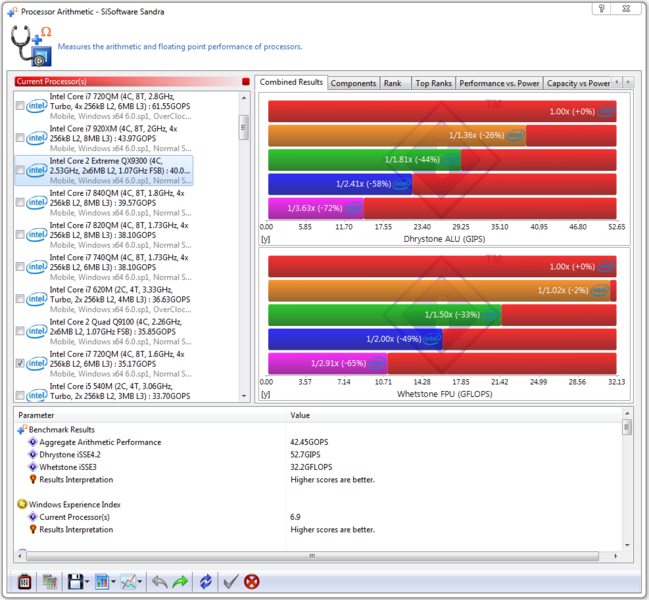Click the Intel logo beside Core i7 840QM

[37, 202]
